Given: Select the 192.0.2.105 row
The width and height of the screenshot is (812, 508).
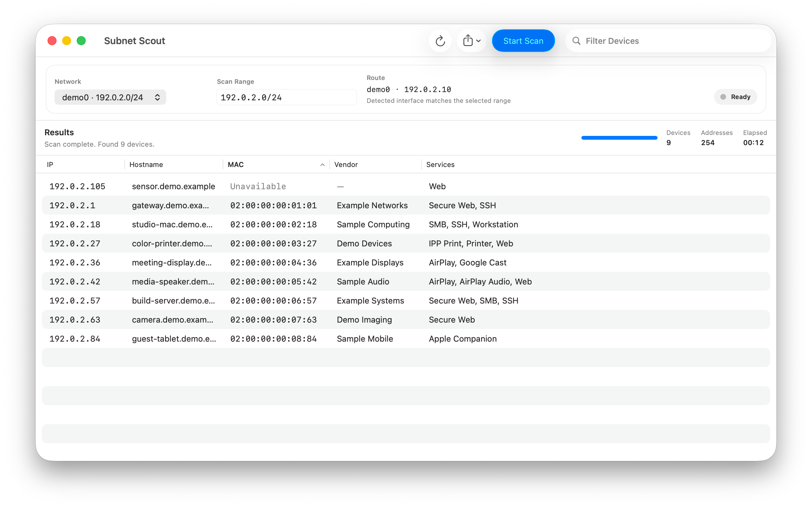Looking at the screenshot, I should coord(406,186).
